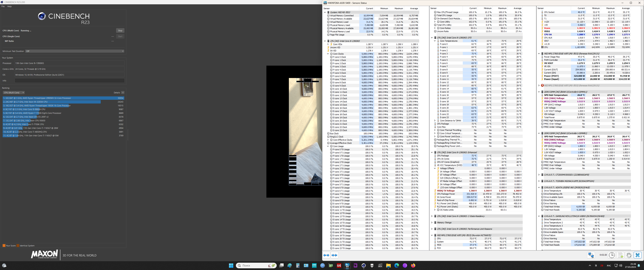Open the Help menu in Cinebench
The width and height of the screenshot is (644, 270).
[9, 7]
